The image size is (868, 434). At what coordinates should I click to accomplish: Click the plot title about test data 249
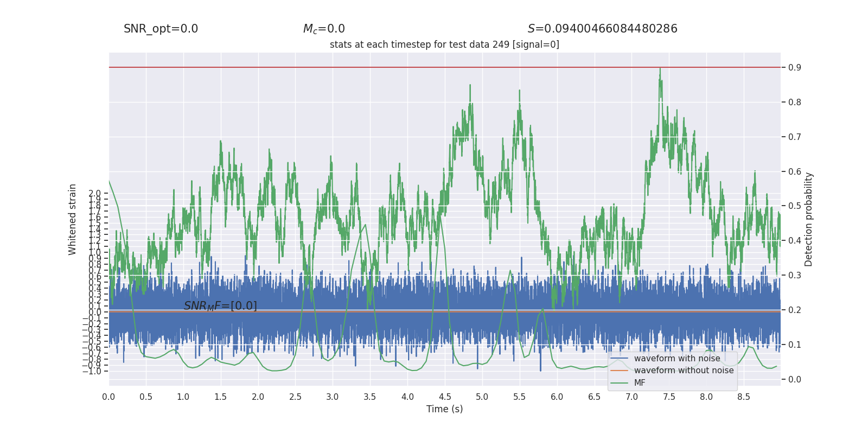point(444,44)
